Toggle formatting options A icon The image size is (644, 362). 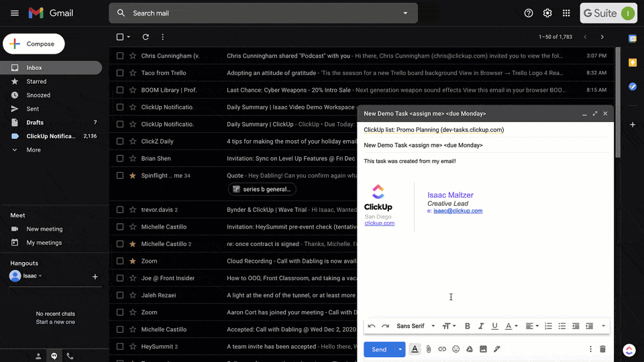415,349
